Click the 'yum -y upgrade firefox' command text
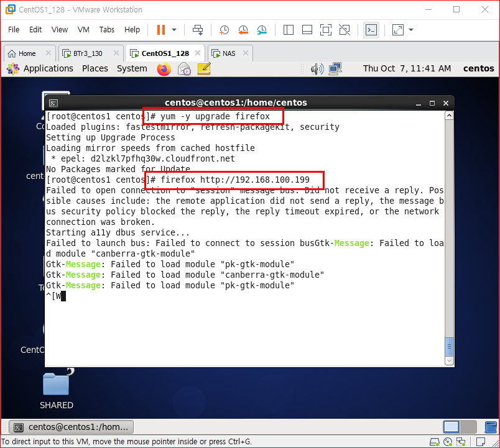This screenshot has height=448, width=500. [215, 116]
